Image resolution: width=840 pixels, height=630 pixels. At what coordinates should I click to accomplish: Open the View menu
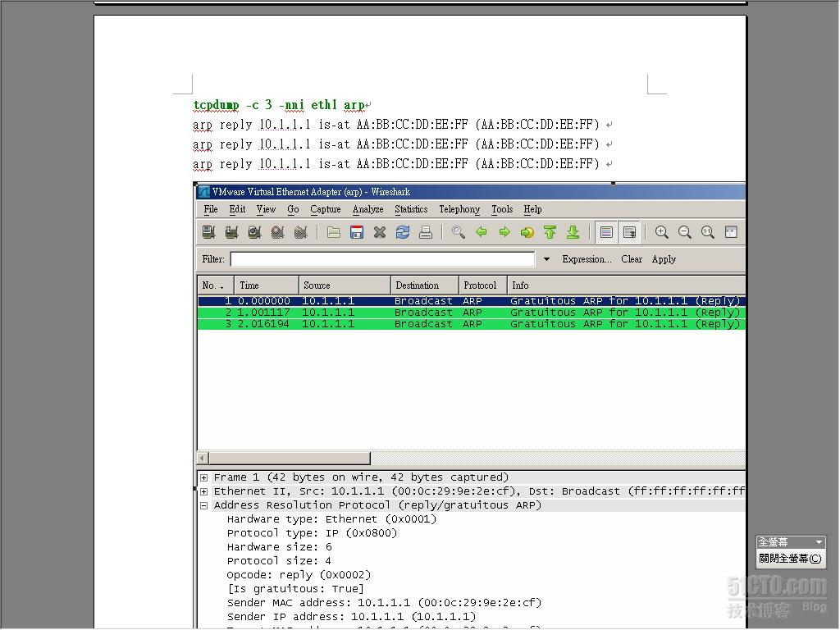(266, 209)
